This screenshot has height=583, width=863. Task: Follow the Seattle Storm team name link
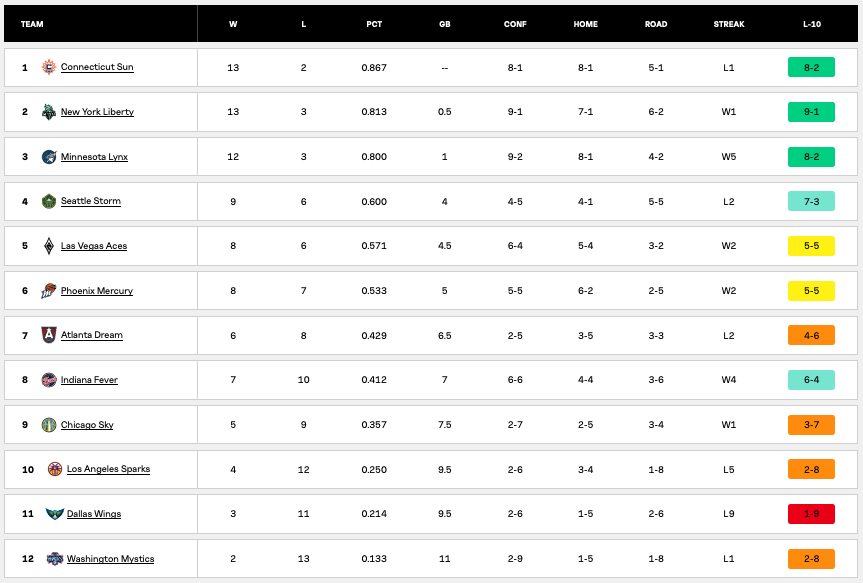click(x=91, y=201)
